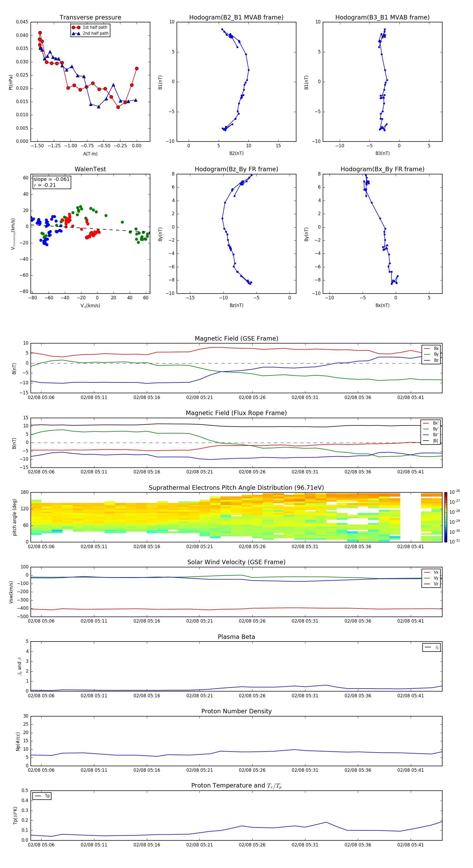Click 'Np(#/cc)' axis label

[x=18, y=741]
